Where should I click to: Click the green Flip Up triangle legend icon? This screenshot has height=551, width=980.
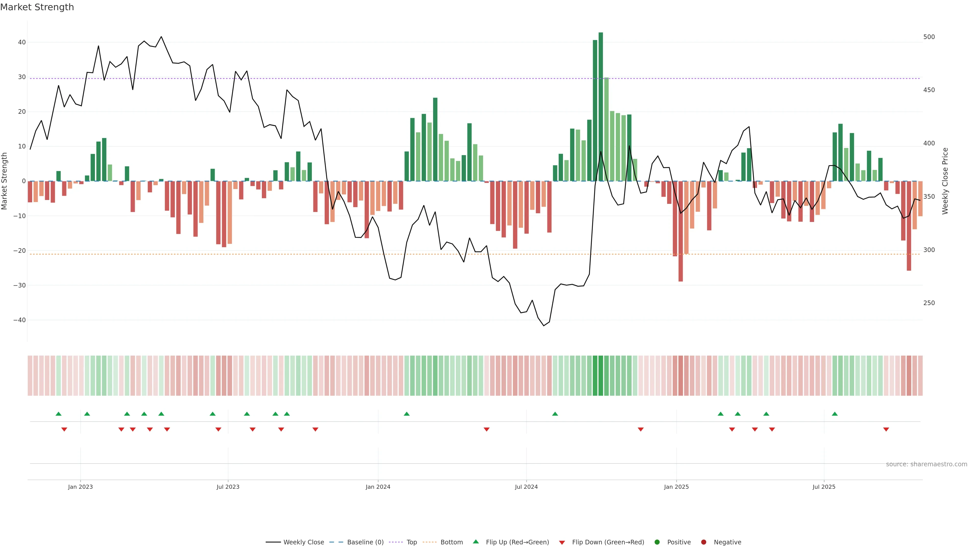(475, 542)
